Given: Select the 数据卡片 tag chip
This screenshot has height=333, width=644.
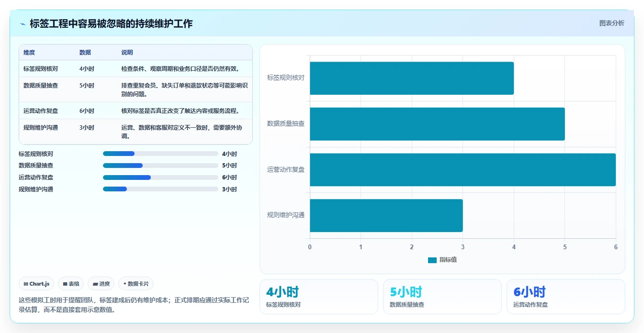Looking at the screenshot, I should tap(136, 284).
